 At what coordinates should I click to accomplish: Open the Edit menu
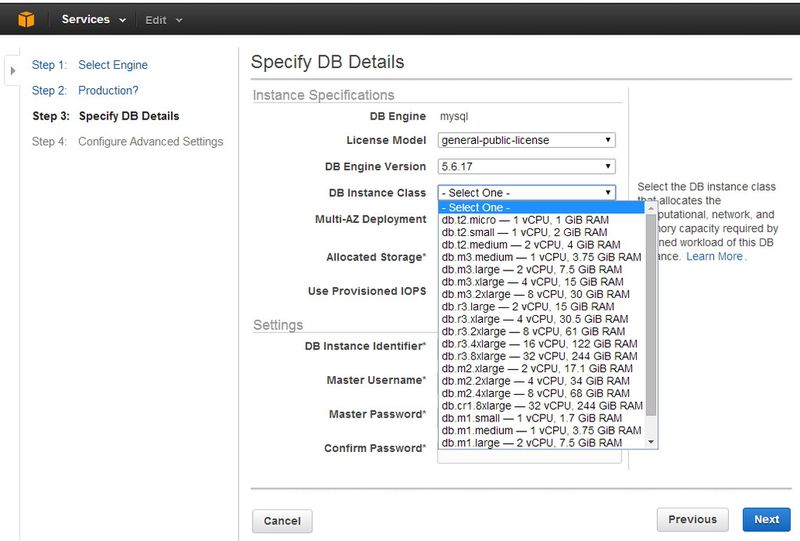pos(164,20)
